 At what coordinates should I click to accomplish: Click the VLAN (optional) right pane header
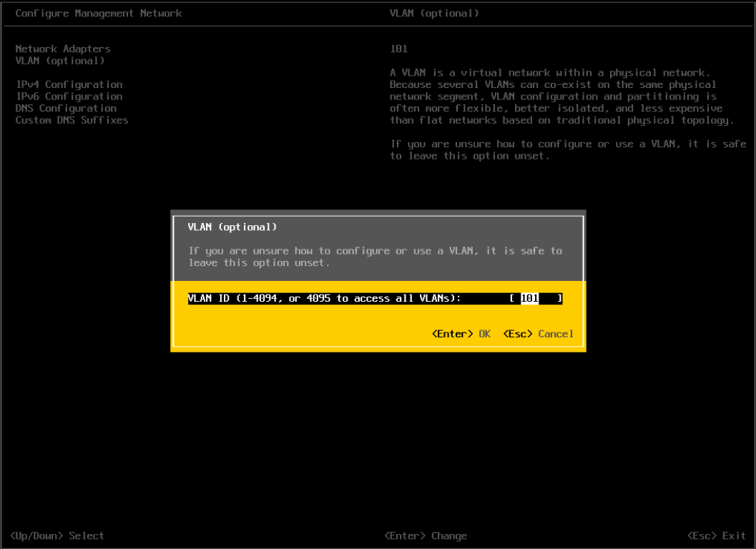coord(434,13)
